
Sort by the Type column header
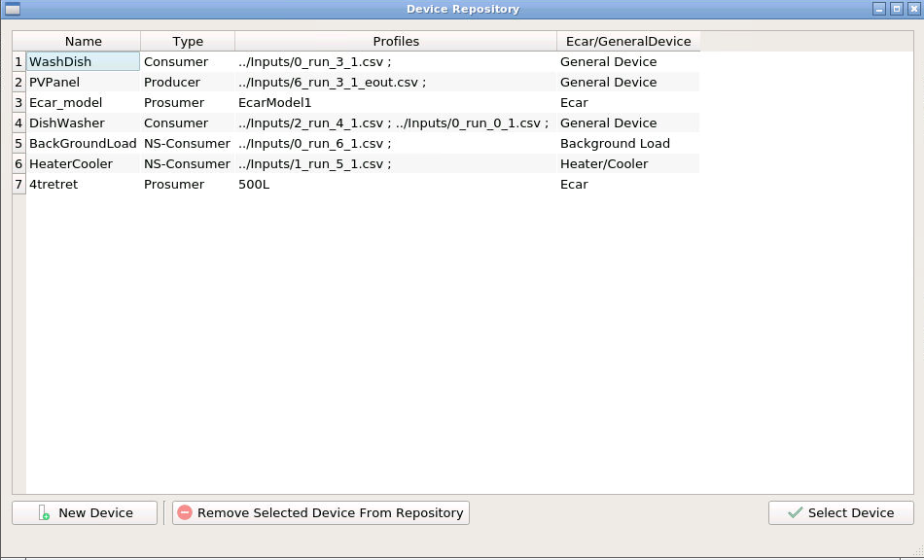click(x=188, y=41)
